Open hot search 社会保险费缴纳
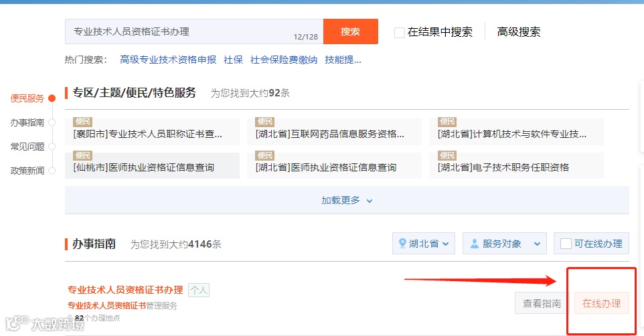644x336 pixels. tap(284, 60)
